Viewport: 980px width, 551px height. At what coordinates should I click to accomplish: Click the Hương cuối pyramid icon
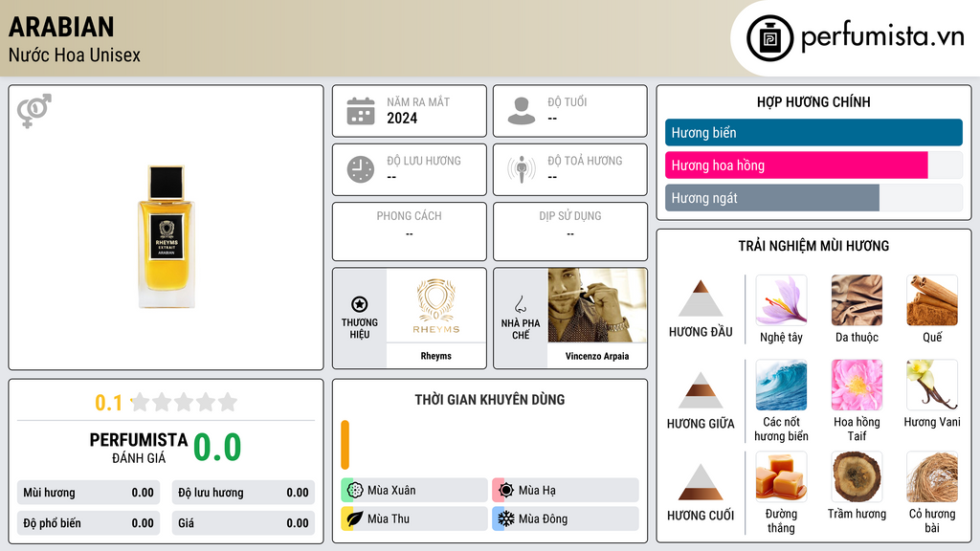[x=701, y=482]
